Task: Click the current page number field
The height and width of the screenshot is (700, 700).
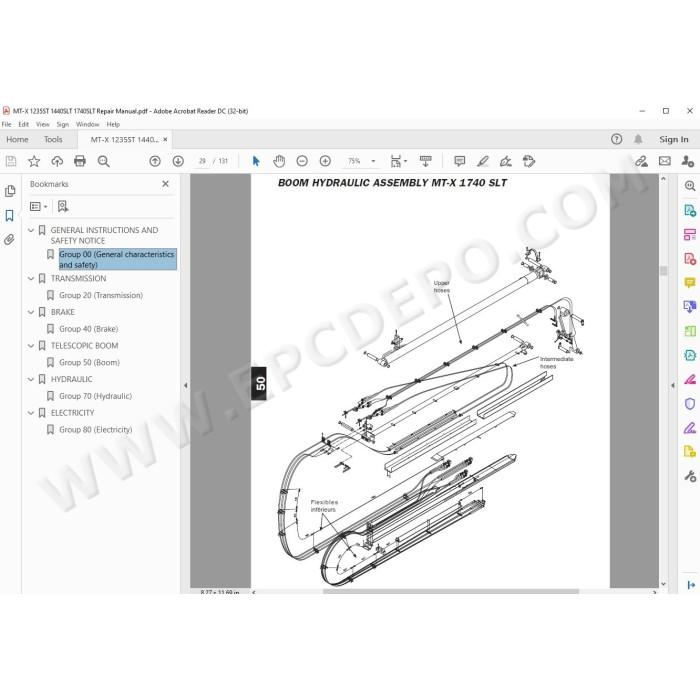Action: coord(202,161)
